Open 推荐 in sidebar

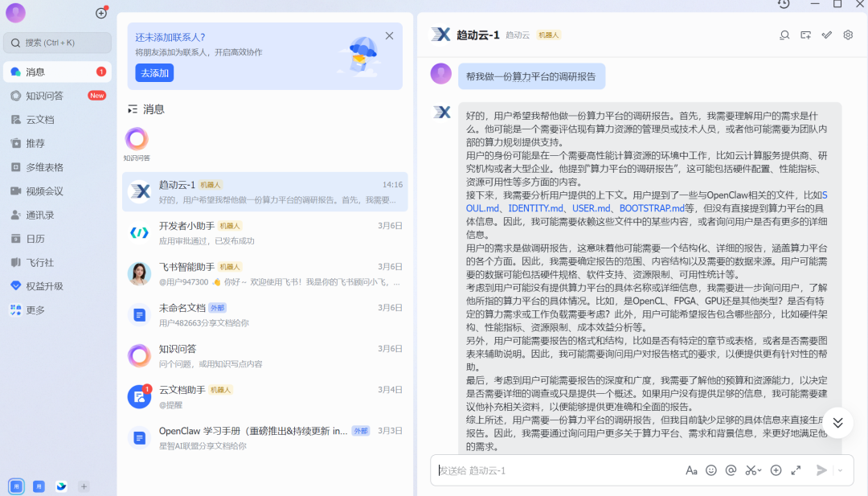[x=58, y=143]
